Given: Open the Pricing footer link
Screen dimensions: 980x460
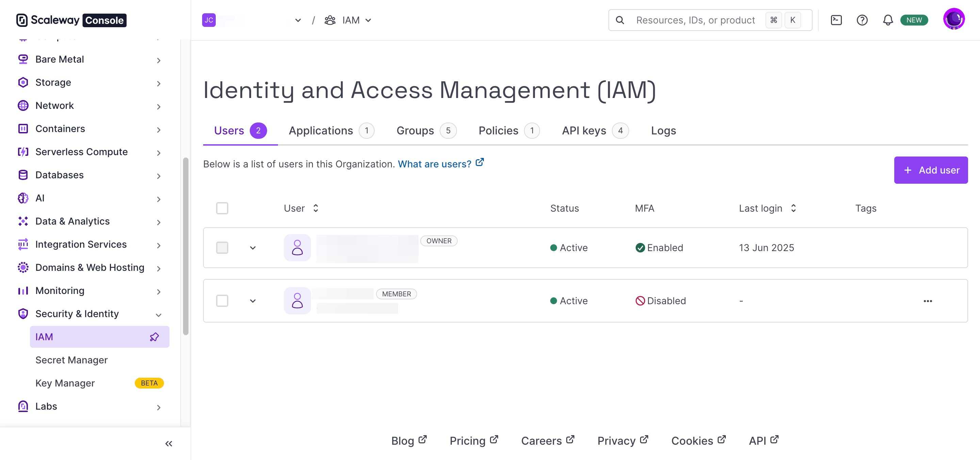Looking at the screenshot, I should (474, 441).
